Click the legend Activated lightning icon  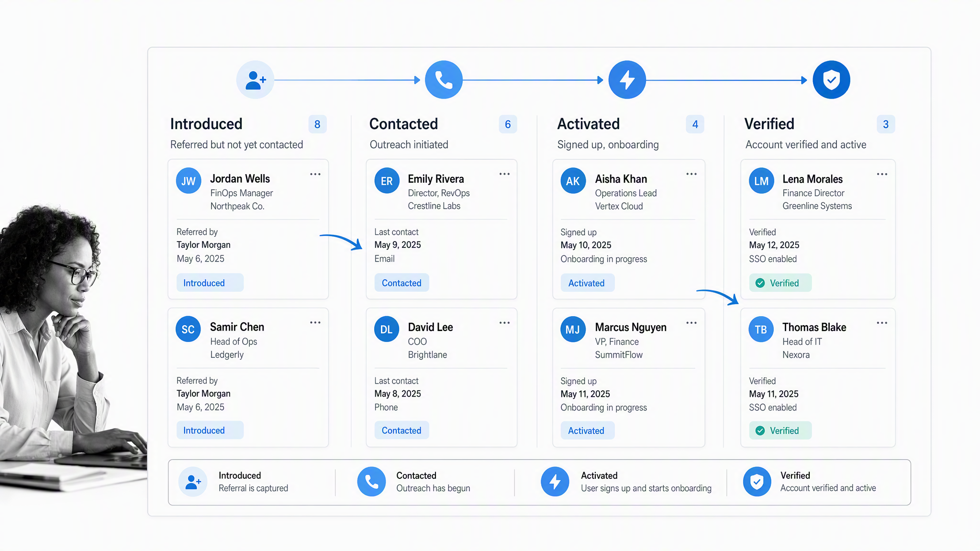click(555, 482)
